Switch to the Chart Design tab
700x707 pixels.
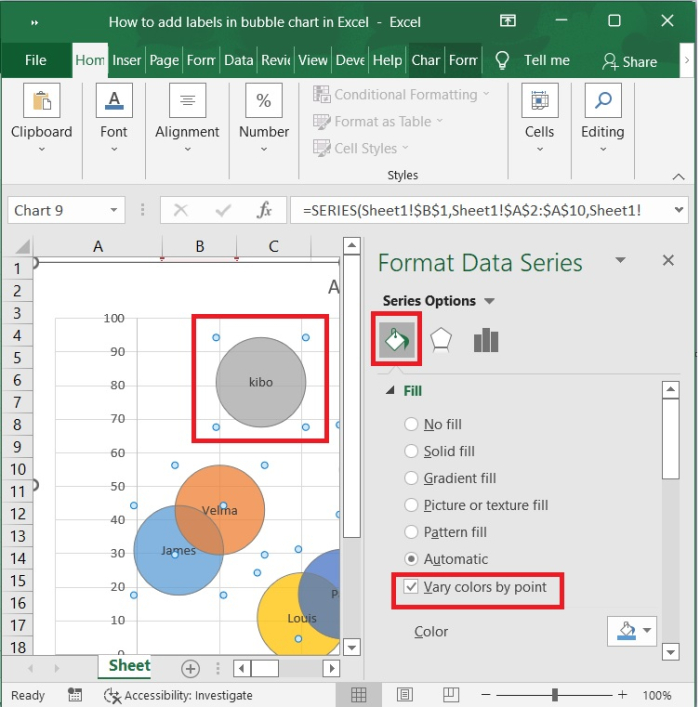pyautogui.click(x=425, y=60)
